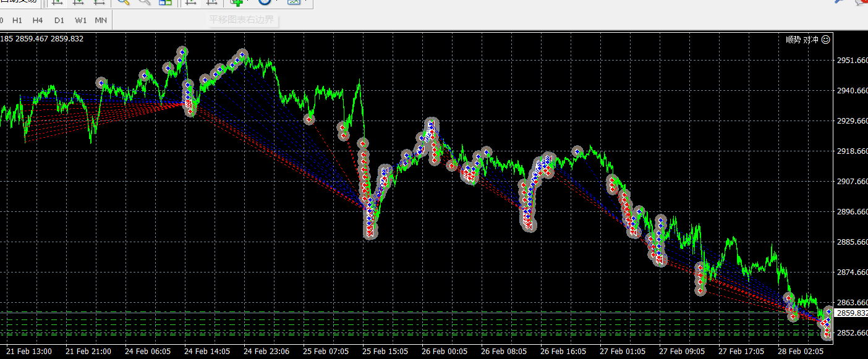Open the chart templates icon
Image resolution: width=868 pixels, height=359 pixels.
pyautogui.click(x=293, y=2)
